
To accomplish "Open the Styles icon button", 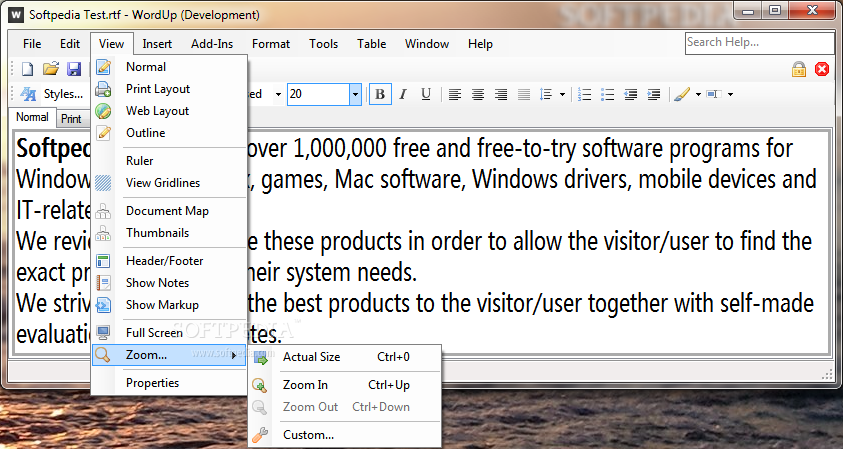I will pos(28,94).
